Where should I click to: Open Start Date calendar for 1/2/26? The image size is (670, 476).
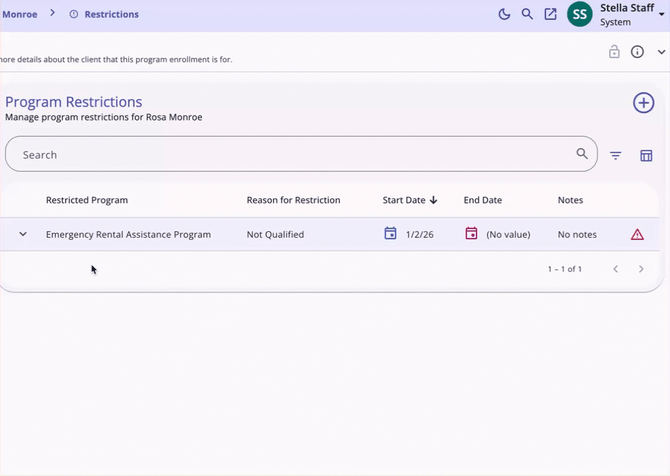click(x=391, y=234)
